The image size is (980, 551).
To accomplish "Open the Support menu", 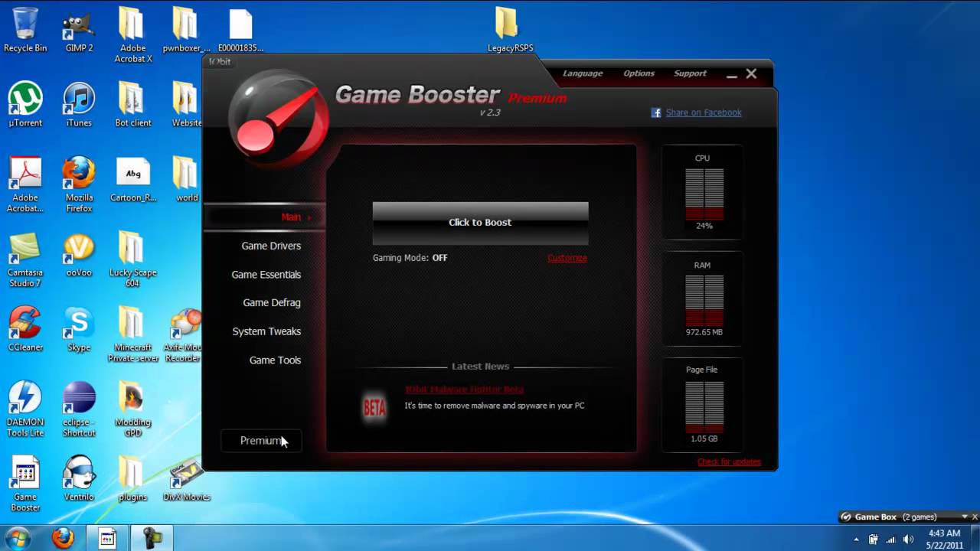I will point(690,73).
